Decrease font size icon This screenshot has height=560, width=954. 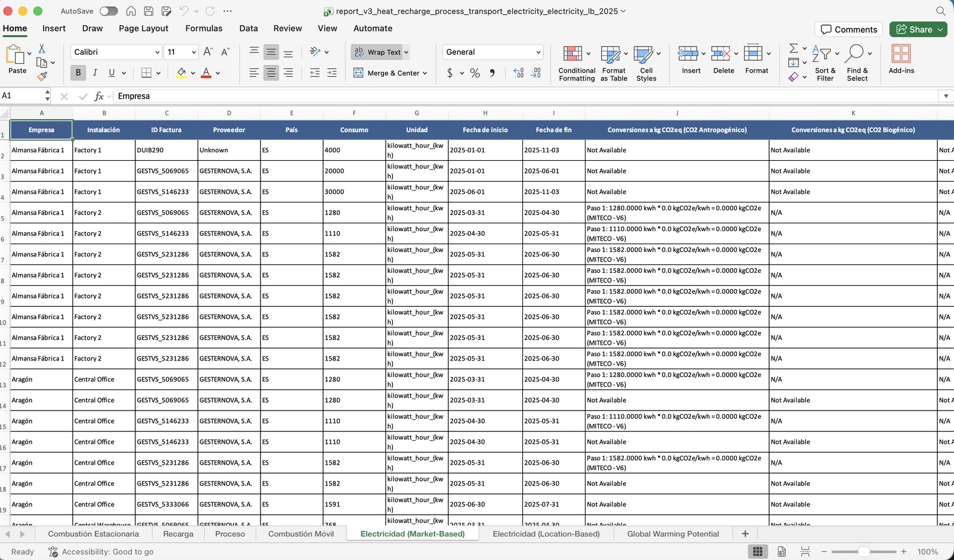pyautogui.click(x=225, y=52)
